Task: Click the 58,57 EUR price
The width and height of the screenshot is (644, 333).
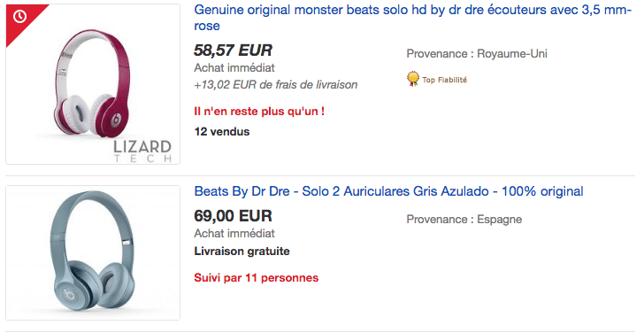Action: pyautogui.click(x=233, y=50)
